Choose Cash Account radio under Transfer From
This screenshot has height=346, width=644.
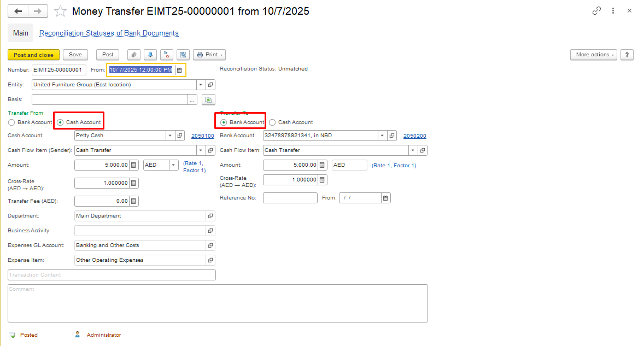[x=60, y=122]
